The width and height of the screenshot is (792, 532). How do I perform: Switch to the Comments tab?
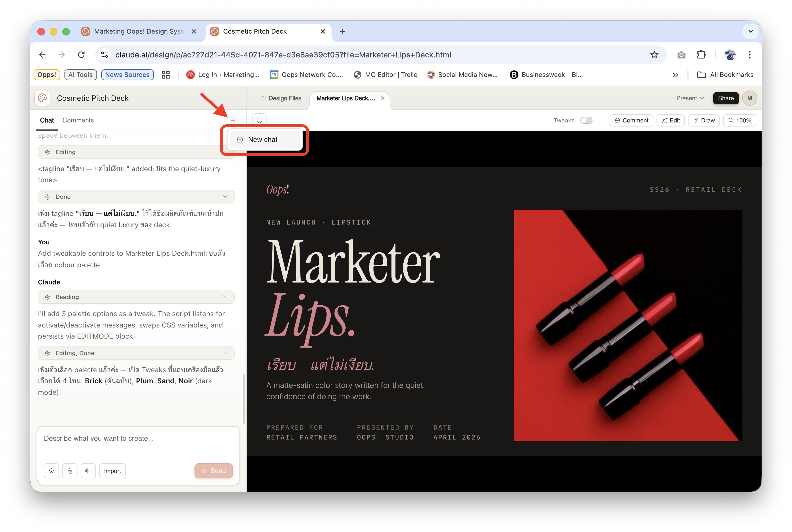click(x=78, y=120)
